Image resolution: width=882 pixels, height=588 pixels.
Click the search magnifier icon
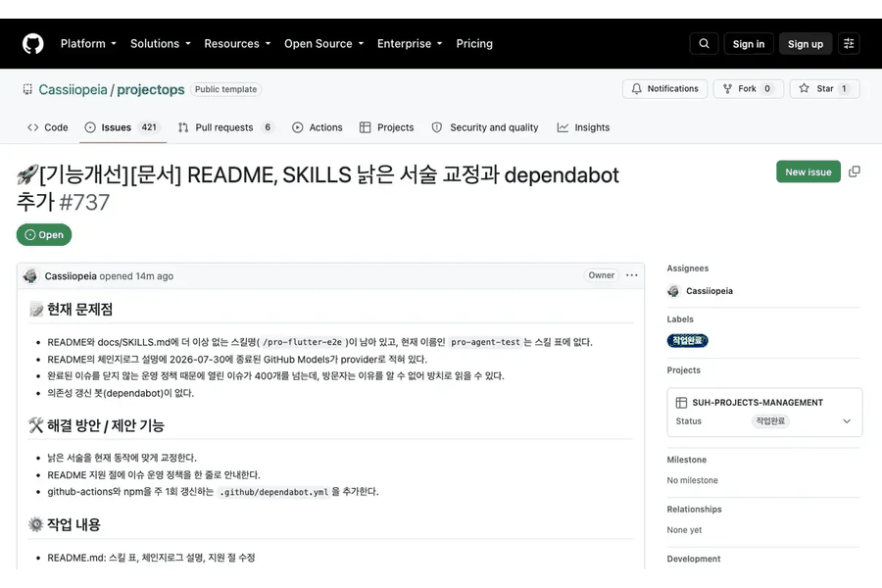704,43
